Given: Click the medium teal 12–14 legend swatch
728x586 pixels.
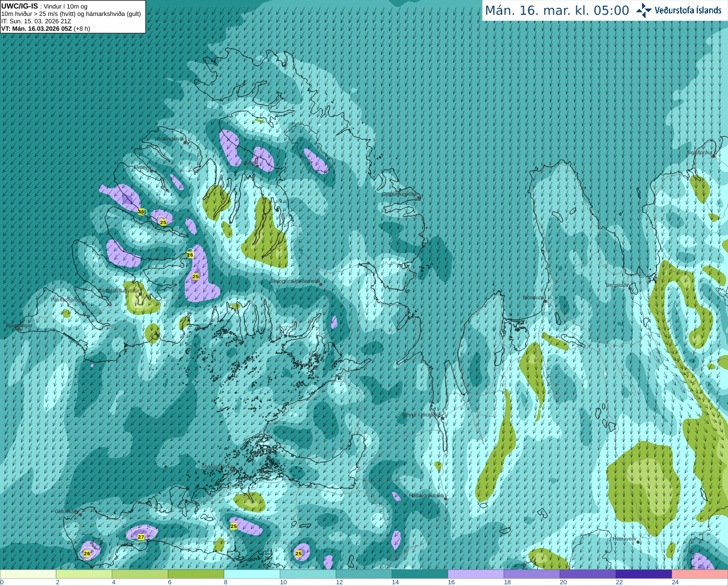Looking at the screenshot, I should pos(364,574).
